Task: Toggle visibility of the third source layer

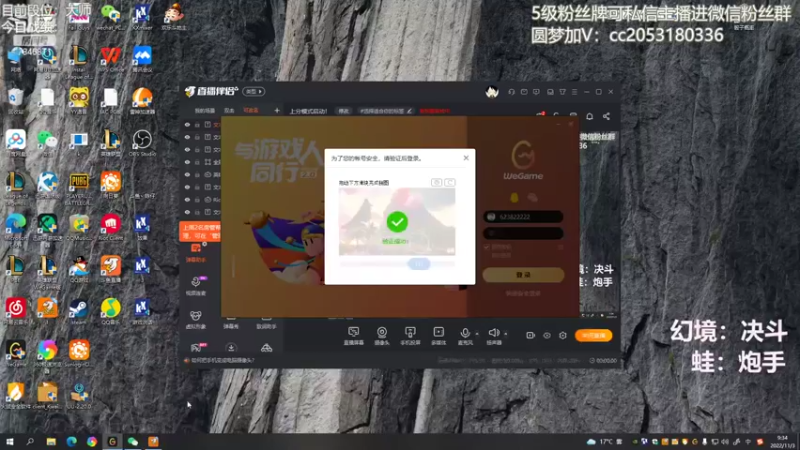Action: click(187, 149)
